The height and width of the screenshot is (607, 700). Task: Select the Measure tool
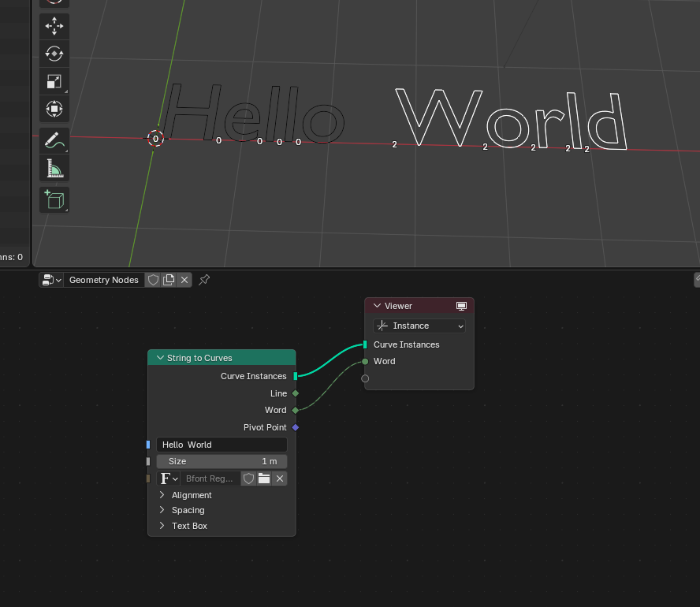pos(54,168)
